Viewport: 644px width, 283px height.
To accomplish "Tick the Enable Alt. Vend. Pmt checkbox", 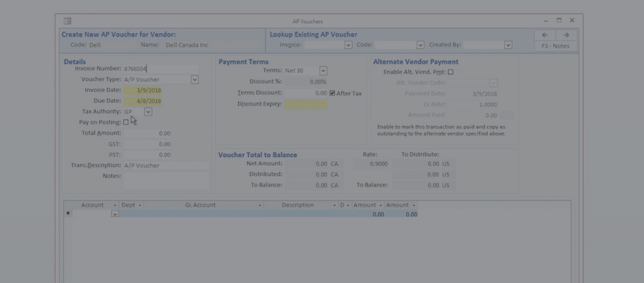I will click(450, 72).
